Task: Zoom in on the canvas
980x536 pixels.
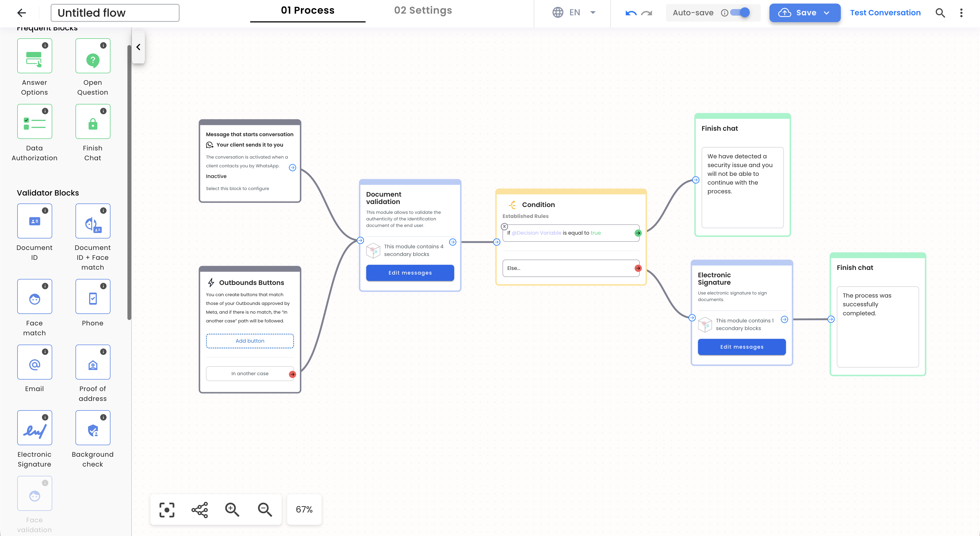Action: pyautogui.click(x=232, y=510)
